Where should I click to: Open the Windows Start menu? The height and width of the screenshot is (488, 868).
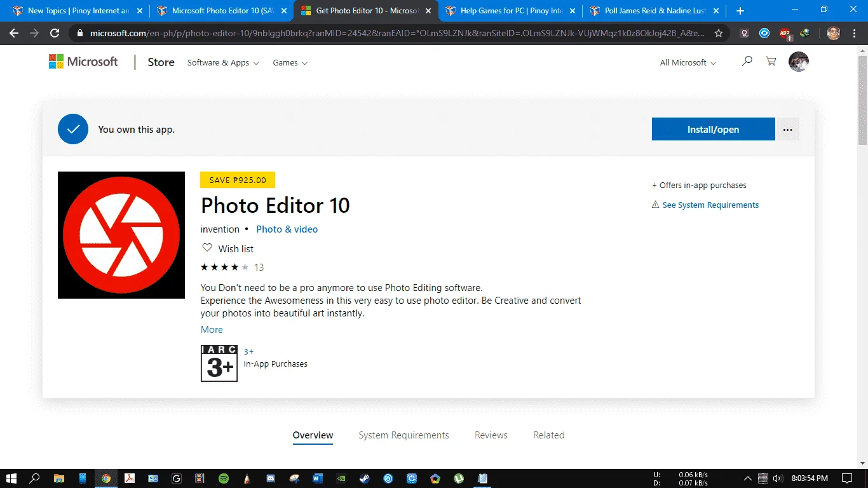tap(11, 478)
